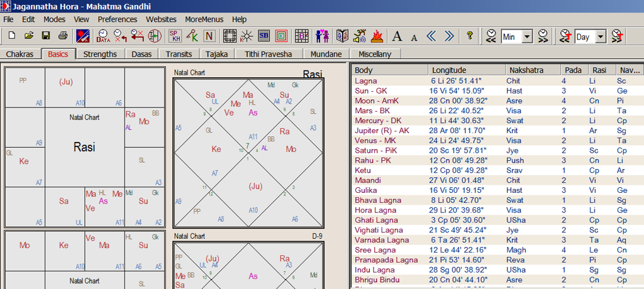This screenshot has width=644, height=289.
Task: Select the 'Moon - AmK' row
Action: [x=498, y=101]
